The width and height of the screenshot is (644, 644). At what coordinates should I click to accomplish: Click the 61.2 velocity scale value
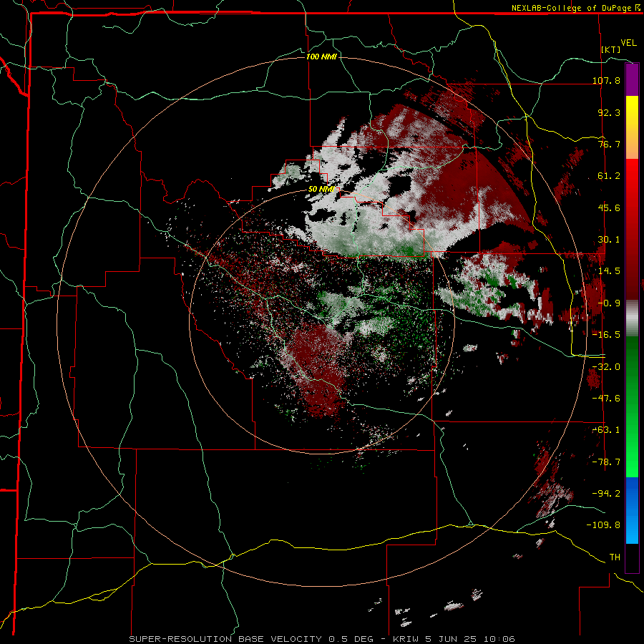609,176
